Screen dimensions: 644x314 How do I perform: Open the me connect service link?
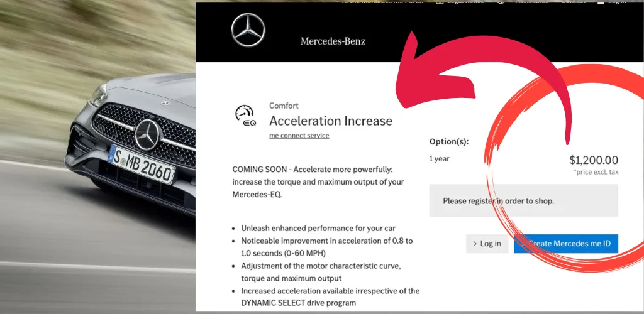(x=299, y=136)
